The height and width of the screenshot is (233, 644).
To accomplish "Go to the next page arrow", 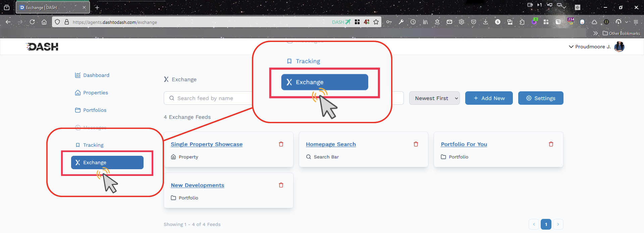I will (x=558, y=224).
